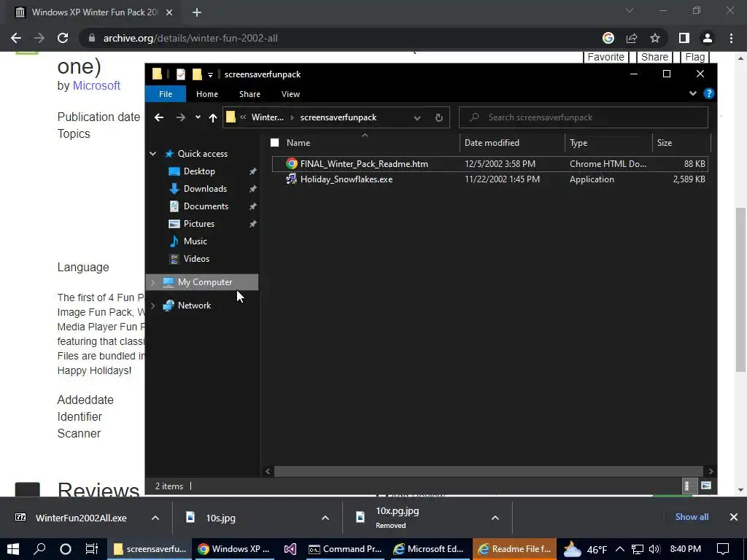747x560 pixels.
Task: Bookmark this page with star icon
Action: point(655,38)
